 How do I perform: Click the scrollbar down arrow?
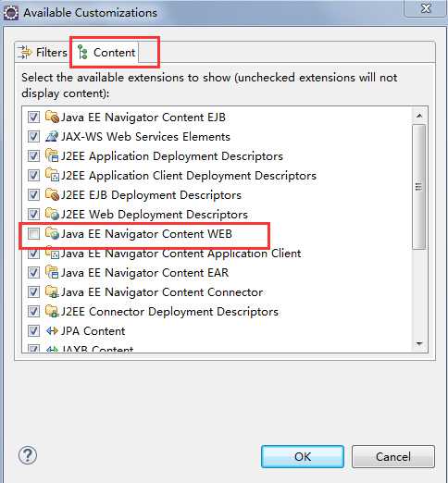[x=419, y=343]
